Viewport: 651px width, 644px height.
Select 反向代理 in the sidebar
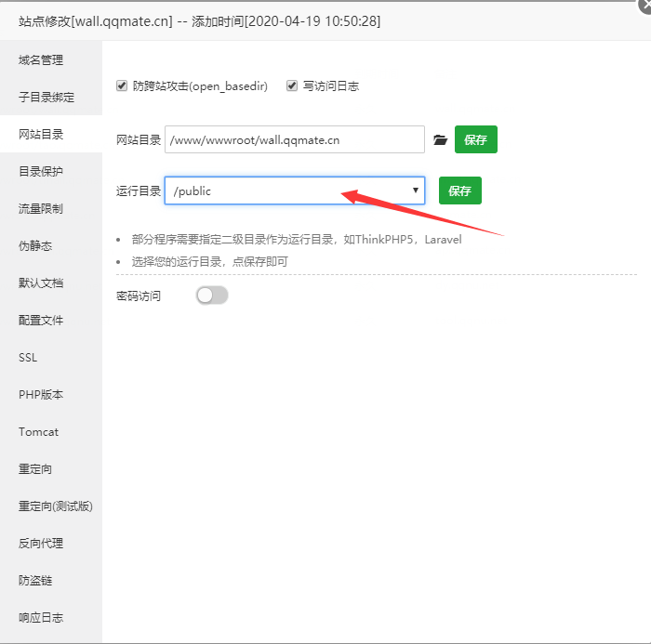pyautogui.click(x=41, y=544)
